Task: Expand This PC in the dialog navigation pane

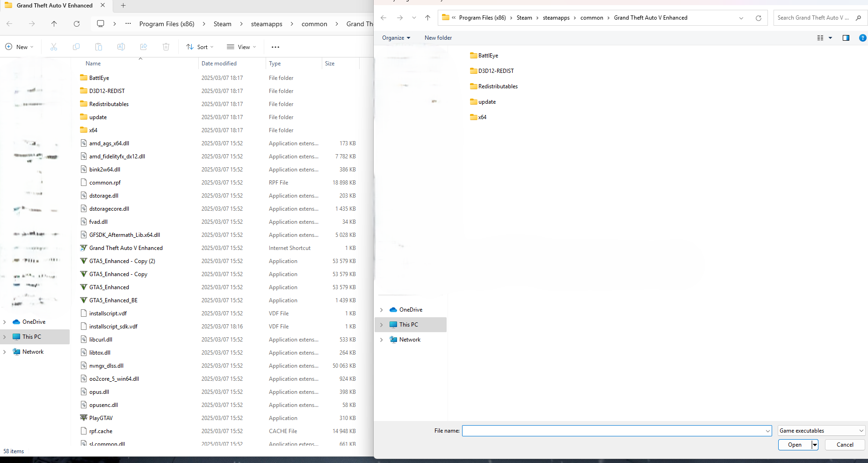Action: 382,325
